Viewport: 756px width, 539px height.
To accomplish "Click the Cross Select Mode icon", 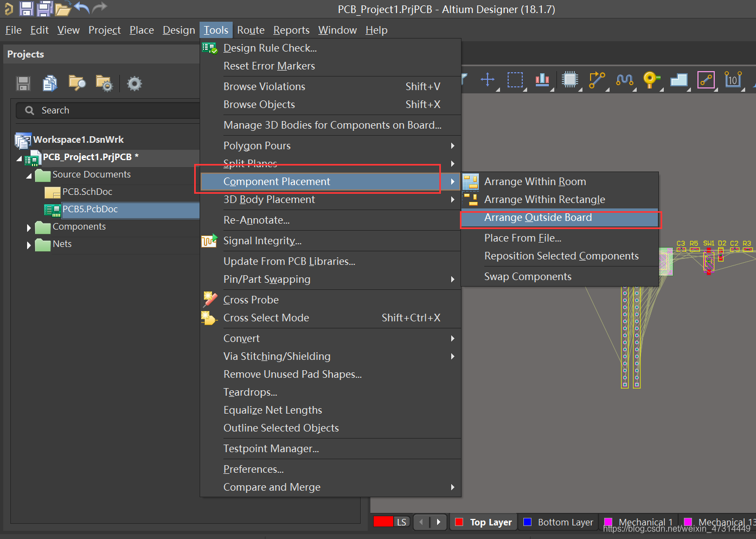I will pyautogui.click(x=209, y=318).
